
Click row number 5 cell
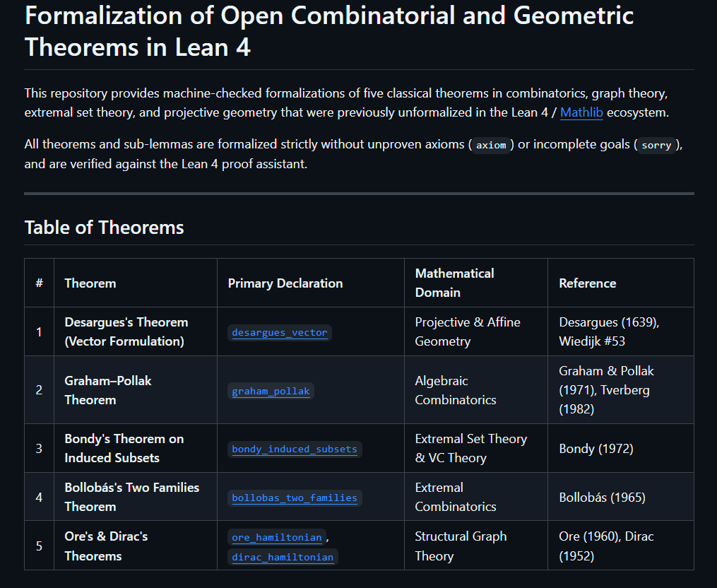pos(40,546)
